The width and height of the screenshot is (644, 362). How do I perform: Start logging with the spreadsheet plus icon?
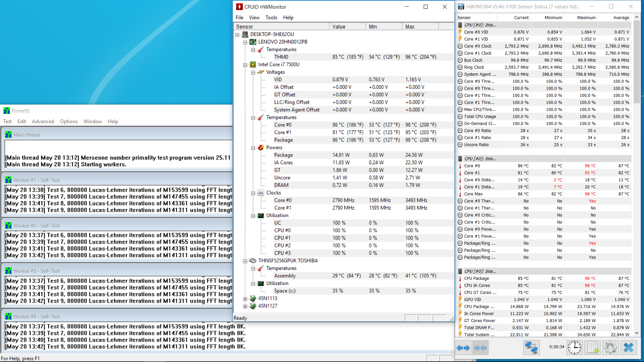click(593, 348)
